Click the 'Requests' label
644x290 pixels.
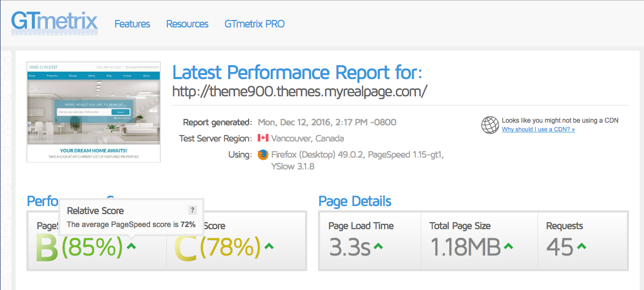click(564, 226)
